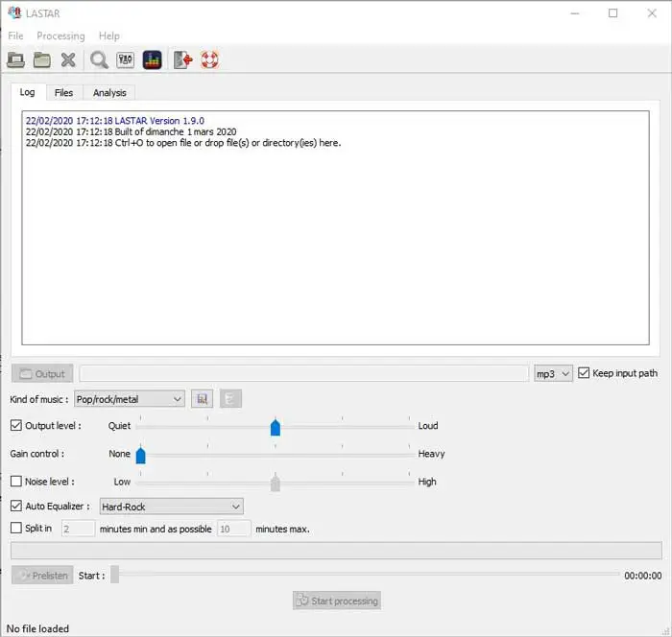This screenshot has width=672, height=637.
Task: Click the grayed icon right of save preset
Action: pos(230,399)
